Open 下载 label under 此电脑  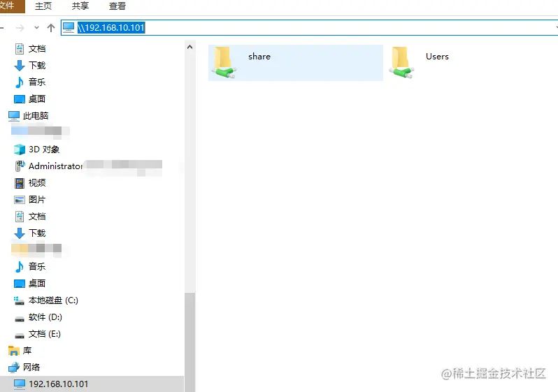(37, 233)
